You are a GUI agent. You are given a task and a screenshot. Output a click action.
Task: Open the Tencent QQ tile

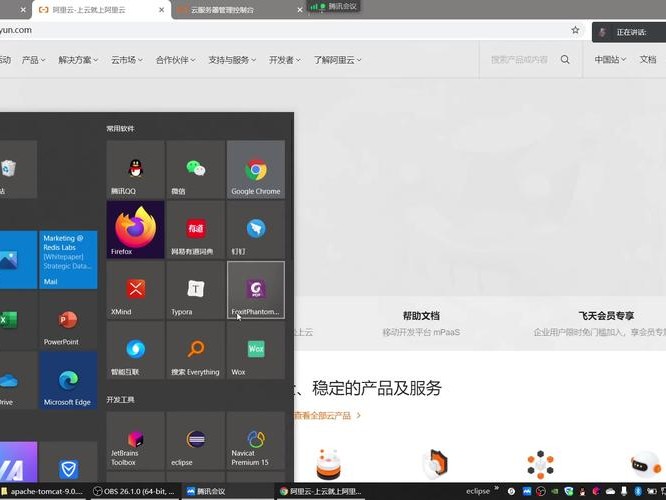click(x=135, y=169)
